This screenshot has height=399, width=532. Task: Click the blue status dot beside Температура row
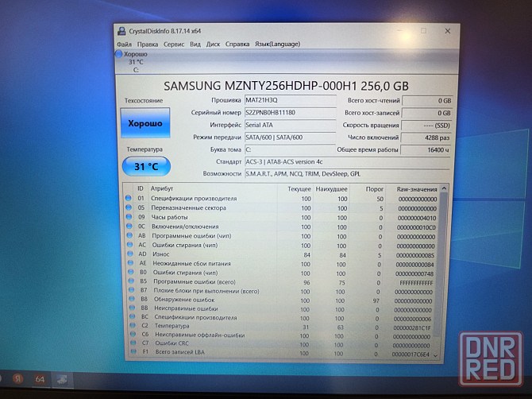[129, 325]
